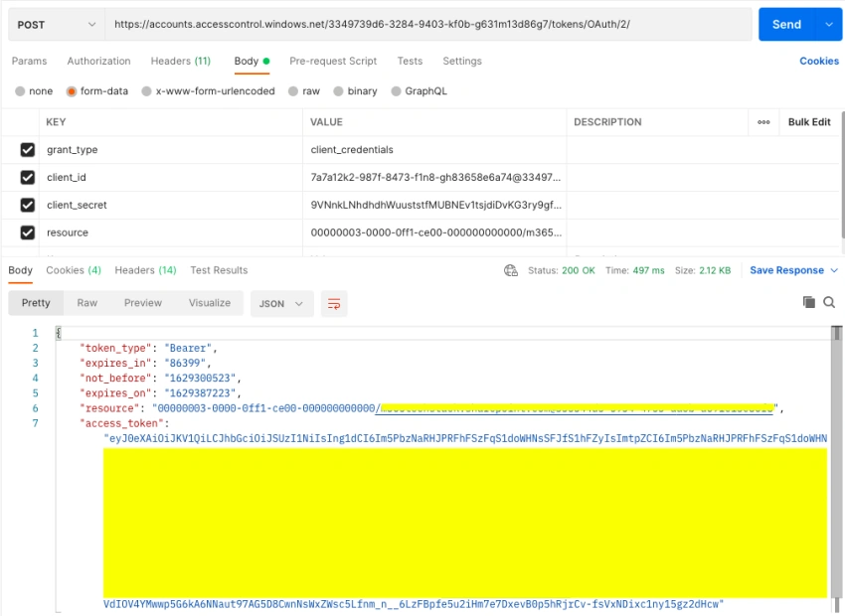This screenshot has height=616, width=845.
Task: Open the JSON format dropdown
Action: [x=282, y=304]
